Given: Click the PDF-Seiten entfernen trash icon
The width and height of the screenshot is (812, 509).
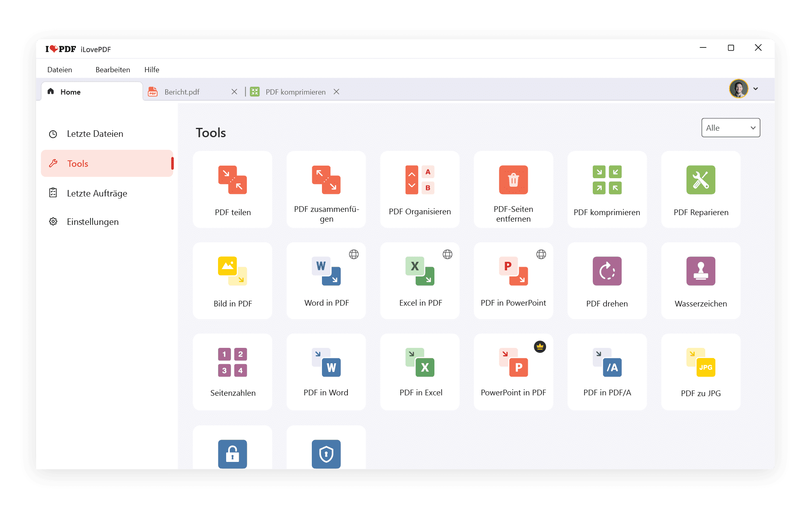Looking at the screenshot, I should pos(513,180).
